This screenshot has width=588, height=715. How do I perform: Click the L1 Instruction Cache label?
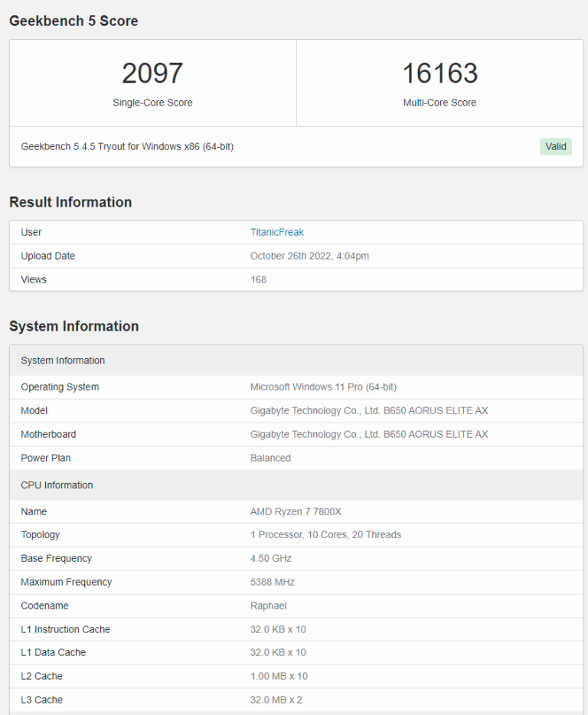(65, 629)
